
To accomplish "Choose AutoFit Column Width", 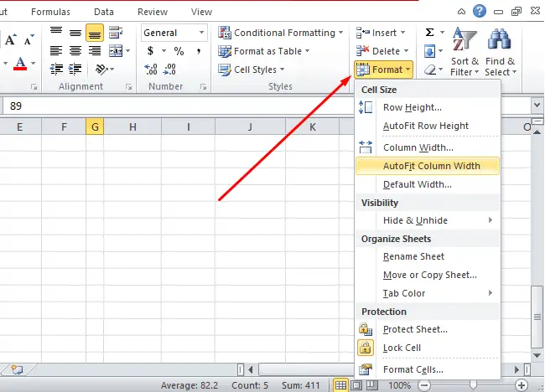I will point(428,166).
